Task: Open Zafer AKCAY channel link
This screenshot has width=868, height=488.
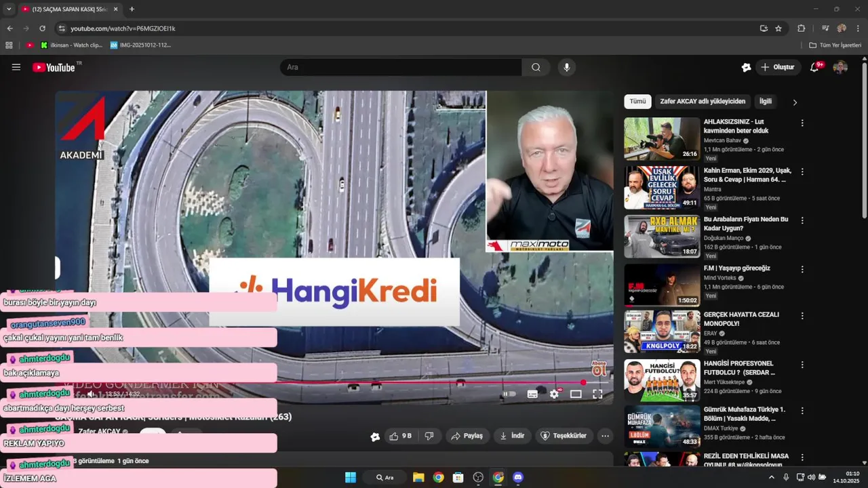Action: (x=99, y=431)
